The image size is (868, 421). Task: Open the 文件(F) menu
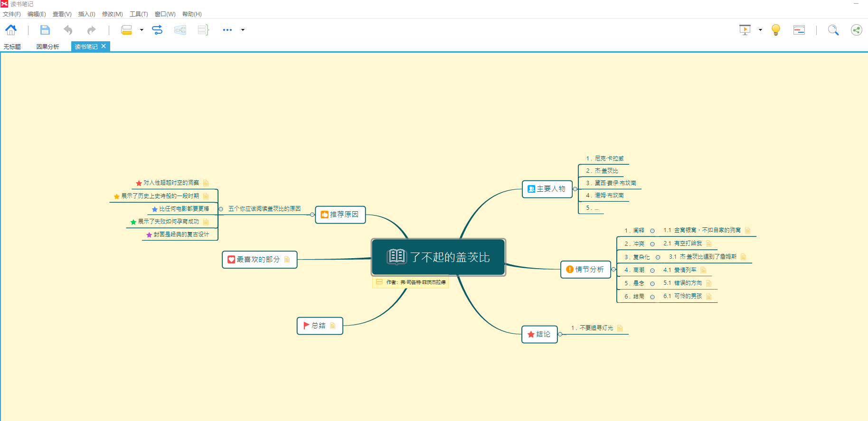(12, 14)
